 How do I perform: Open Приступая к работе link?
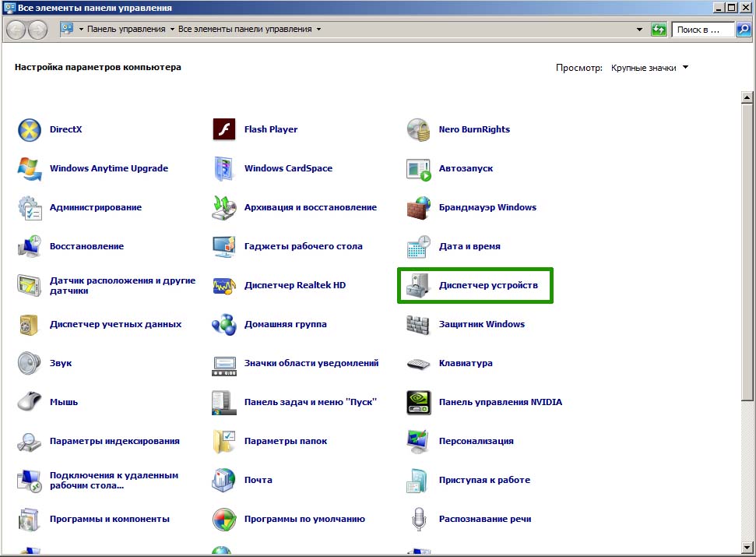[x=484, y=481]
